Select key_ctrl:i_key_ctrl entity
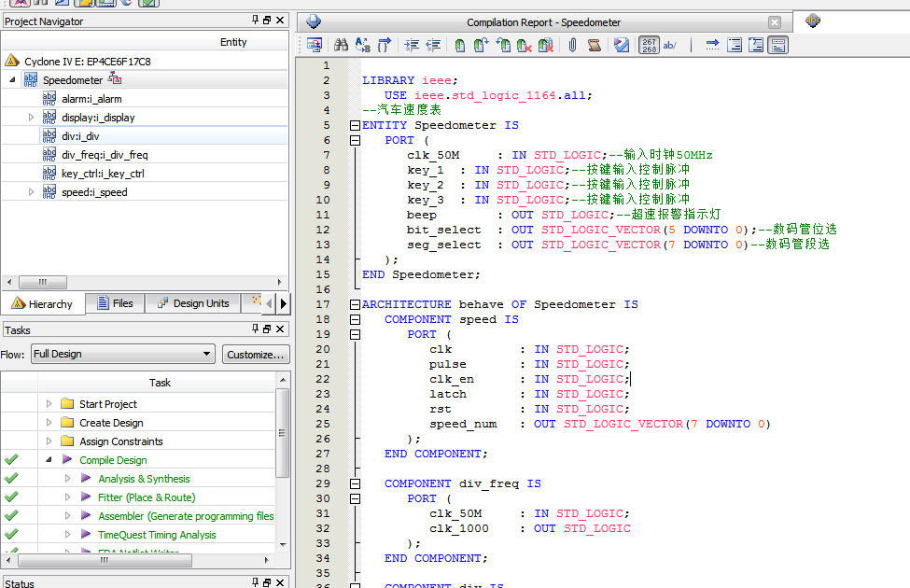 click(x=103, y=173)
